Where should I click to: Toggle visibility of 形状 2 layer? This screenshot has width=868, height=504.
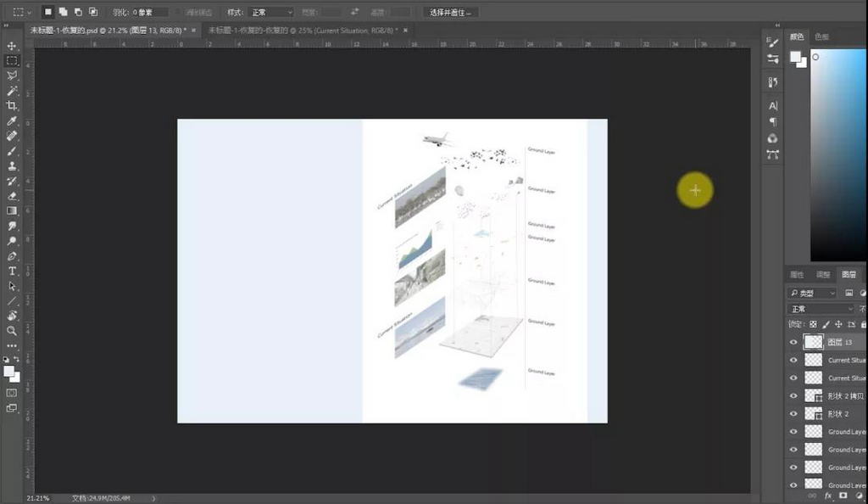(793, 413)
